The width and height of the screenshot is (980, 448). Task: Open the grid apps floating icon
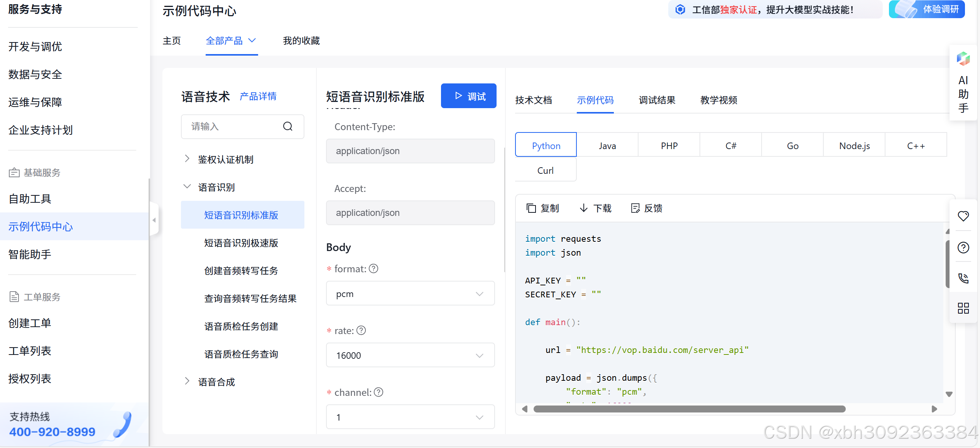963,308
